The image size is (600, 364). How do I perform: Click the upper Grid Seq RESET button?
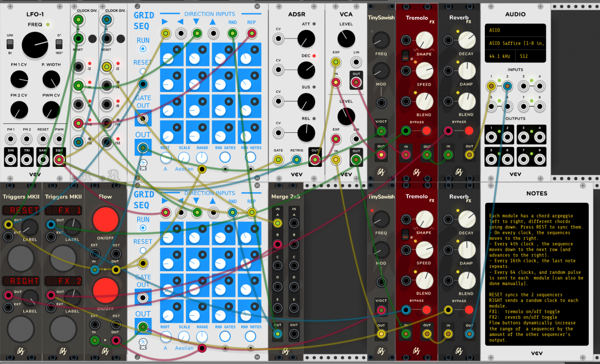tap(143, 71)
